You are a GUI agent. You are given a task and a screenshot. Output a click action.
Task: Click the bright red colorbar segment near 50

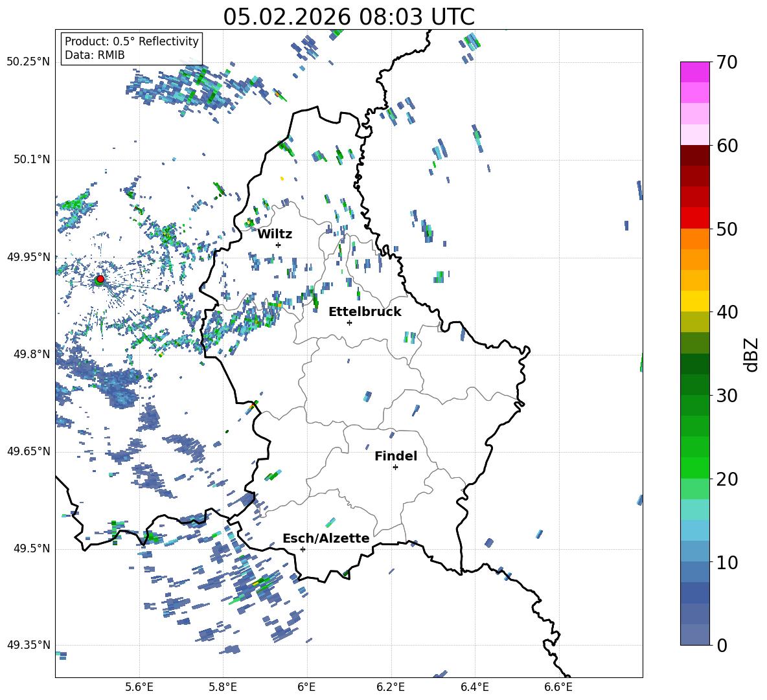(x=695, y=218)
